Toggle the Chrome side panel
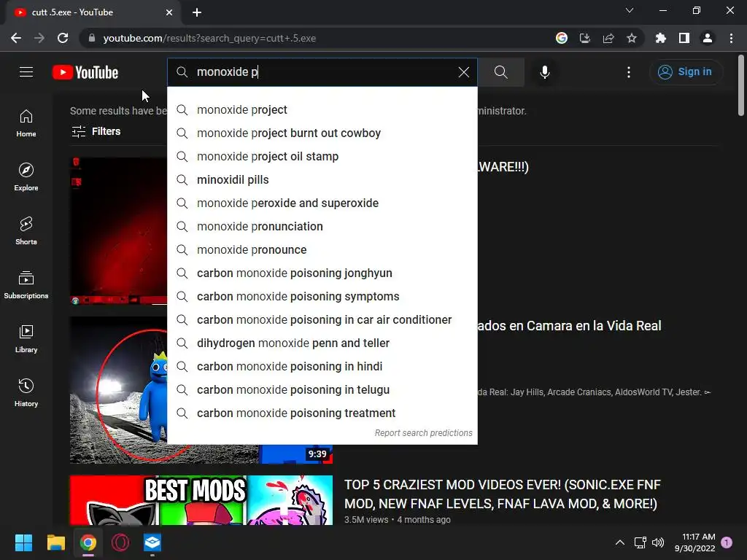The image size is (747, 560). (x=684, y=38)
